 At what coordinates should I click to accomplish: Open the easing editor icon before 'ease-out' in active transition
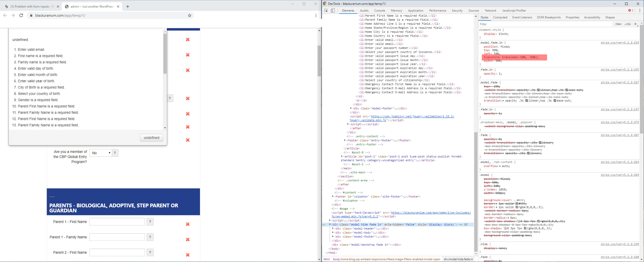(x=555, y=101)
